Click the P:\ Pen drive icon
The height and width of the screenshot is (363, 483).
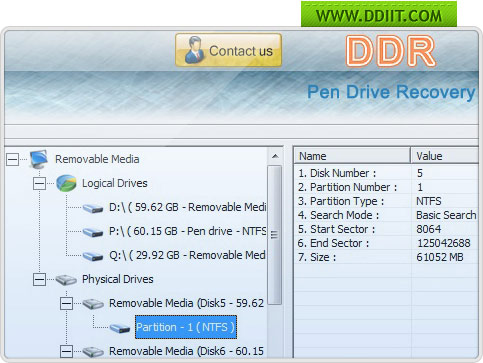tap(93, 232)
